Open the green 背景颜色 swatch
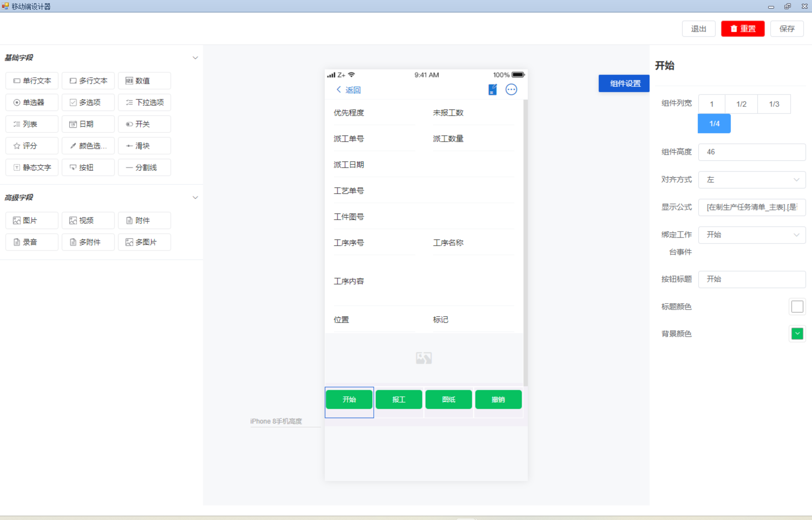This screenshot has height=520, width=812. [x=797, y=334]
